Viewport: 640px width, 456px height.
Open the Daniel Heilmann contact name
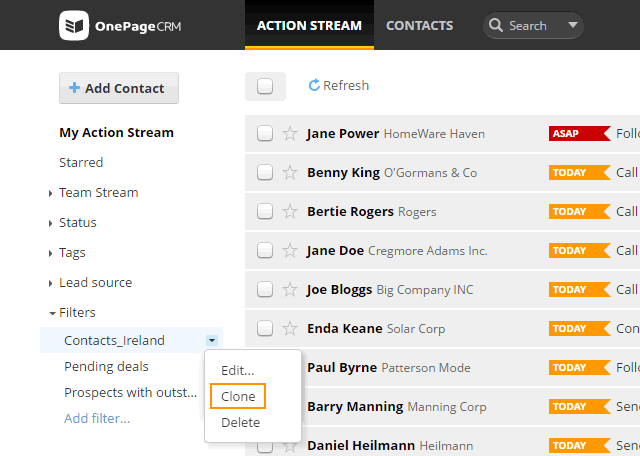(x=361, y=445)
